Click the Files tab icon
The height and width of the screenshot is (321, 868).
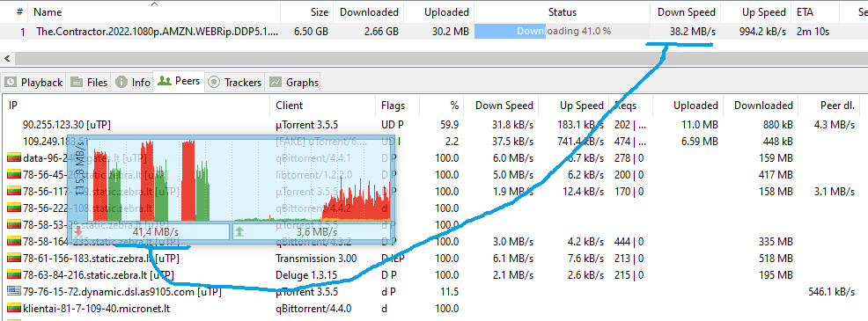point(77,82)
